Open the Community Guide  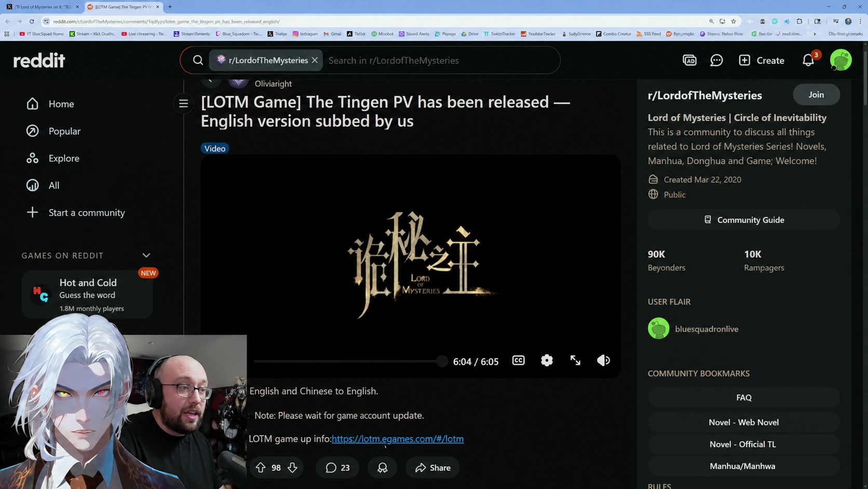point(743,220)
